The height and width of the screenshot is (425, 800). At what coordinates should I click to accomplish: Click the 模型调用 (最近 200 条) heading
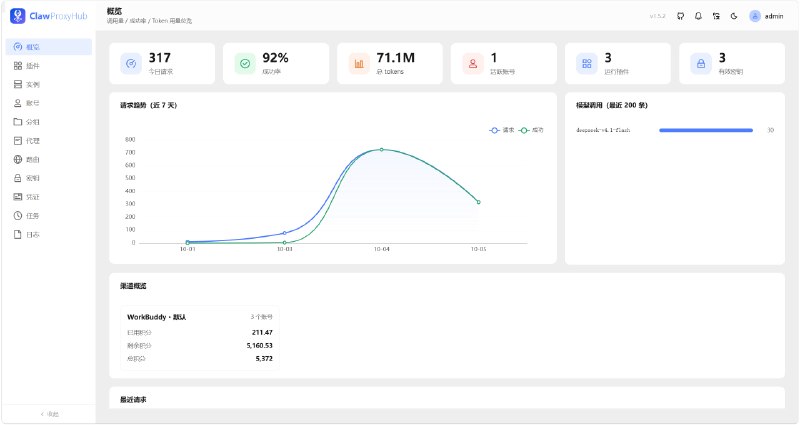[612, 106]
